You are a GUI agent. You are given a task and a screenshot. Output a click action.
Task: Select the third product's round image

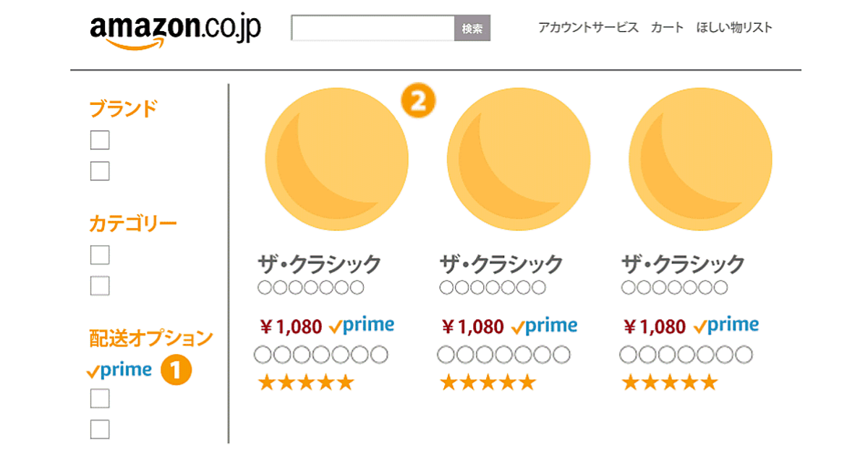tap(700, 159)
